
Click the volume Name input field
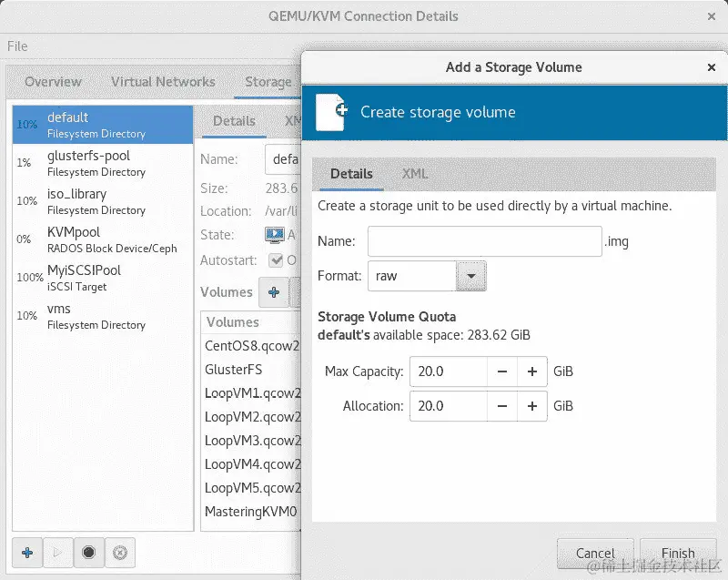[485, 241]
